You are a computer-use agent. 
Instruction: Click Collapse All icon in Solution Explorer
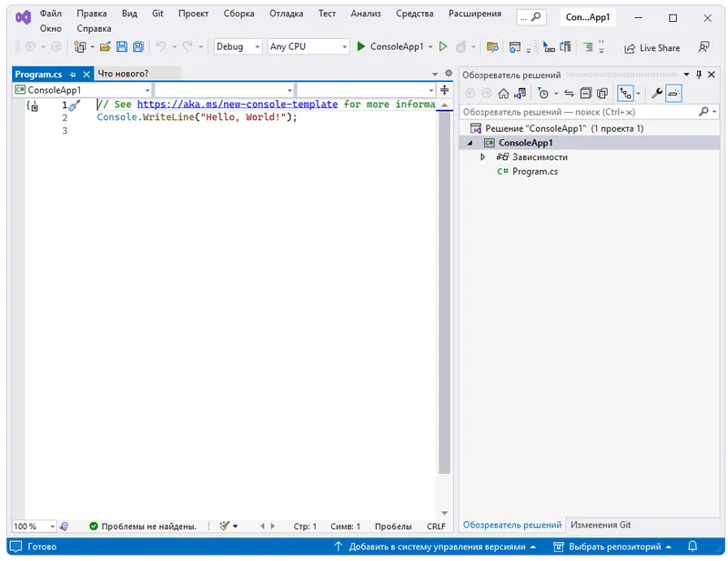coord(585,93)
